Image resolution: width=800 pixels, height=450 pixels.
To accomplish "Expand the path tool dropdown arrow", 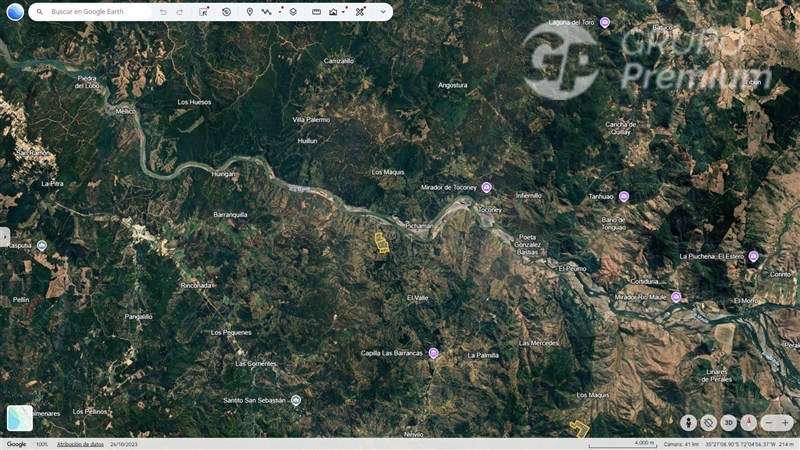I will [x=281, y=10].
